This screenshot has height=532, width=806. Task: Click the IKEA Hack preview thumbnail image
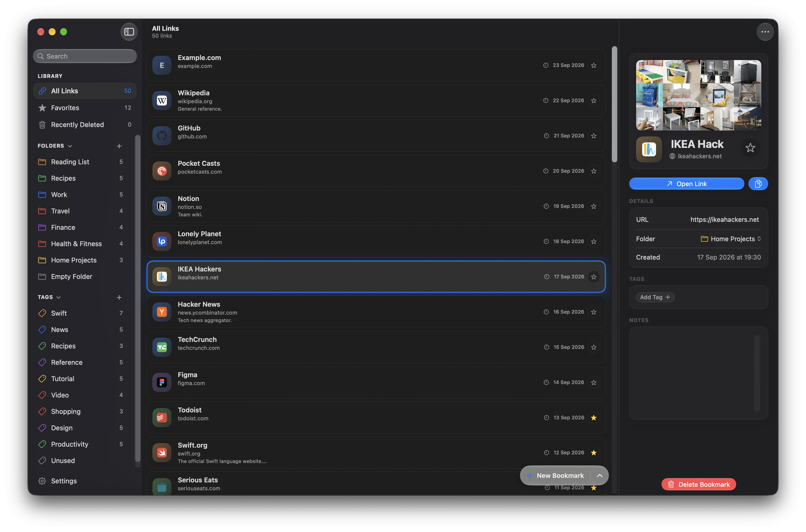point(698,95)
